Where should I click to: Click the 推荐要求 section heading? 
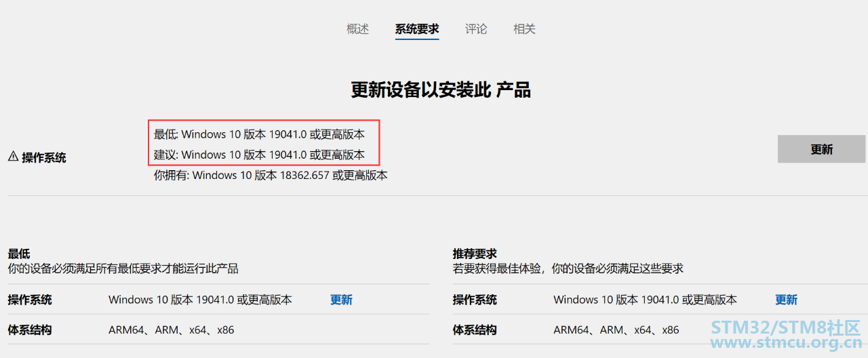(475, 254)
